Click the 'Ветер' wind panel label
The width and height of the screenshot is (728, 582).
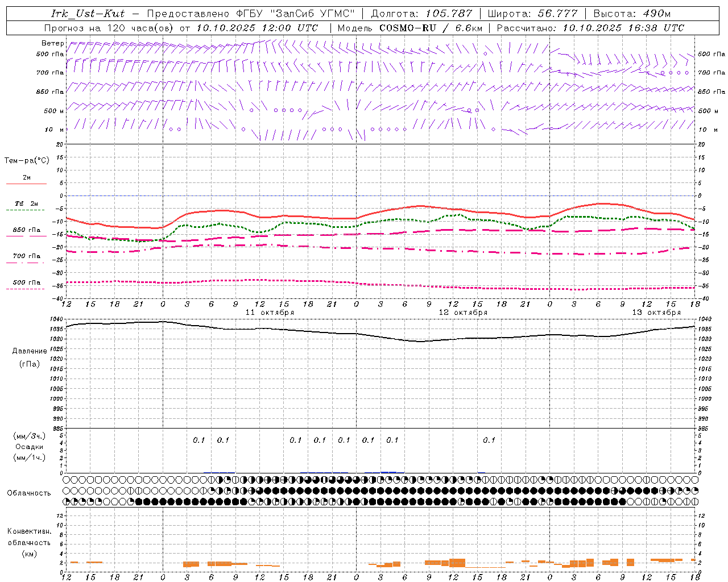click(x=52, y=43)
